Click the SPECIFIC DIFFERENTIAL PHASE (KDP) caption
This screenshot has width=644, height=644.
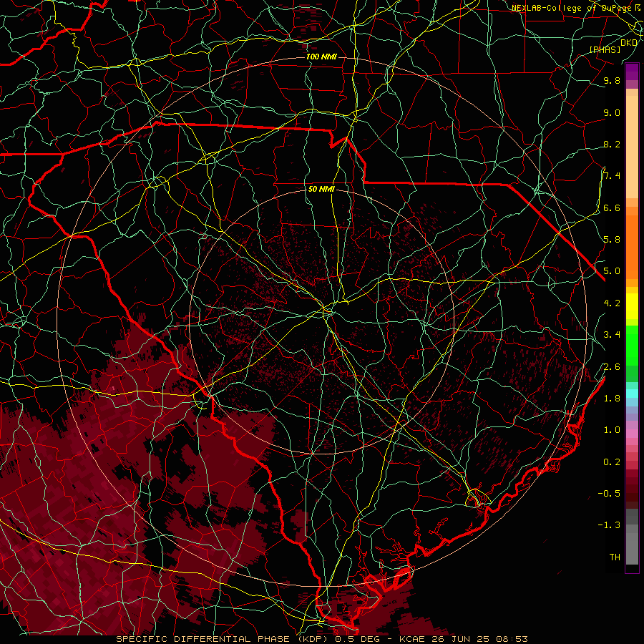tap(223, 639)
